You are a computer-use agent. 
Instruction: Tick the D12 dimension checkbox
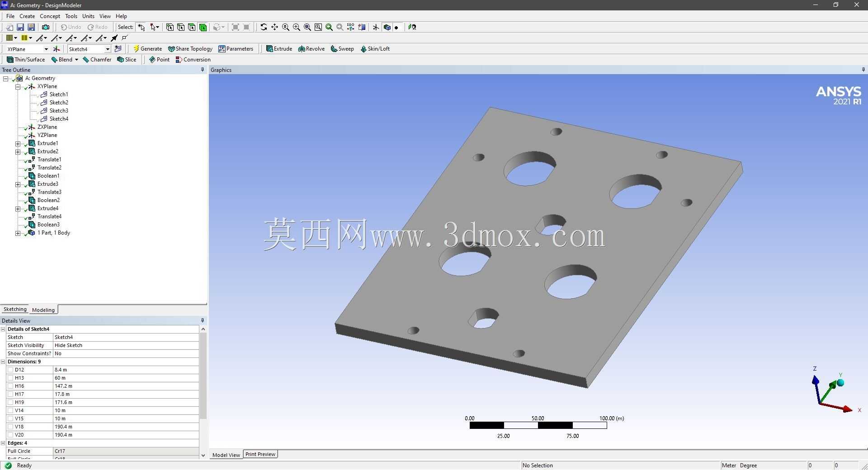tap(10, 370)
